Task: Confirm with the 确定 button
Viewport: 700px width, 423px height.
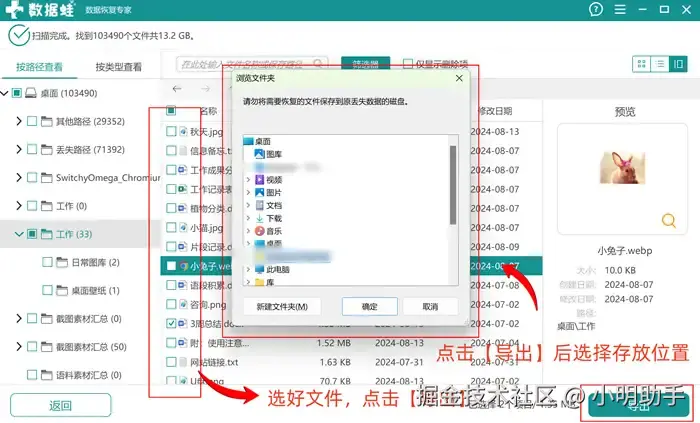Action: 370,307
